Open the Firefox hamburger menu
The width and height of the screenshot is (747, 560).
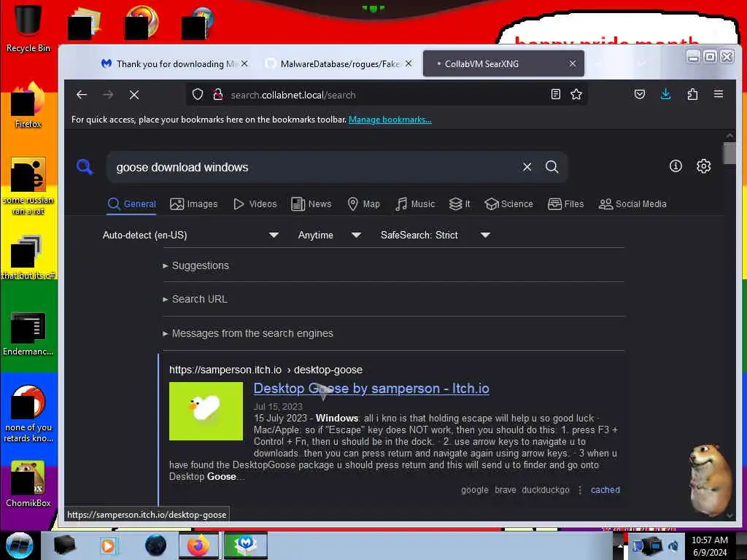719,94
